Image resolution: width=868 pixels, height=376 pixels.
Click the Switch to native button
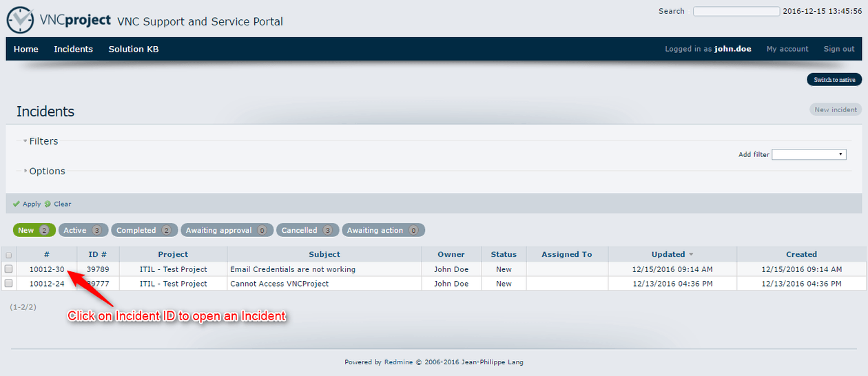pyautogui.click(x=834, y=80)
